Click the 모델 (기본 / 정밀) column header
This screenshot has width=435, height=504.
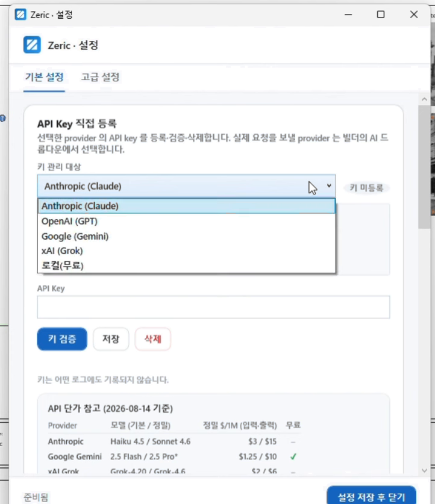[140, 426]
